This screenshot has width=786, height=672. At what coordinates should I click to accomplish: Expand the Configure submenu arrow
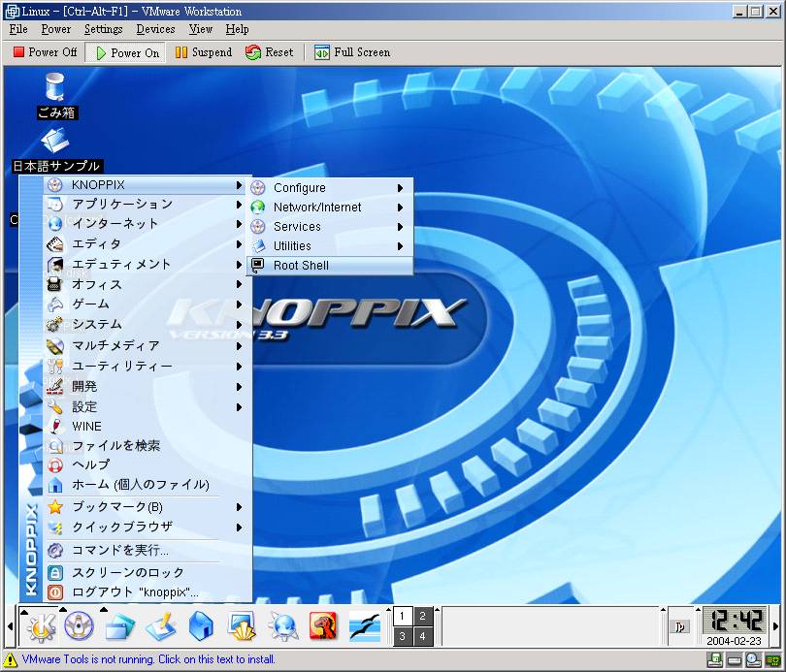400,188
